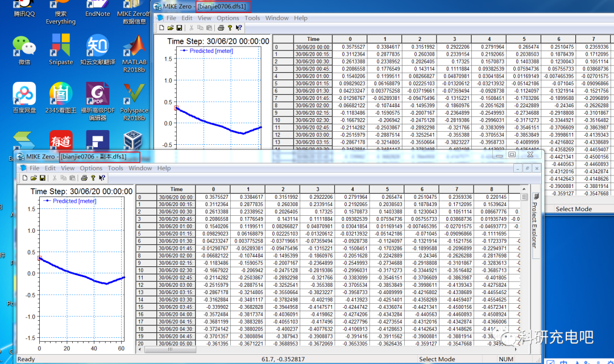Click left arrow of front table horizontal scrollbar
The width and height of the screenshot is (614, 364).
(x=140, y=350)
